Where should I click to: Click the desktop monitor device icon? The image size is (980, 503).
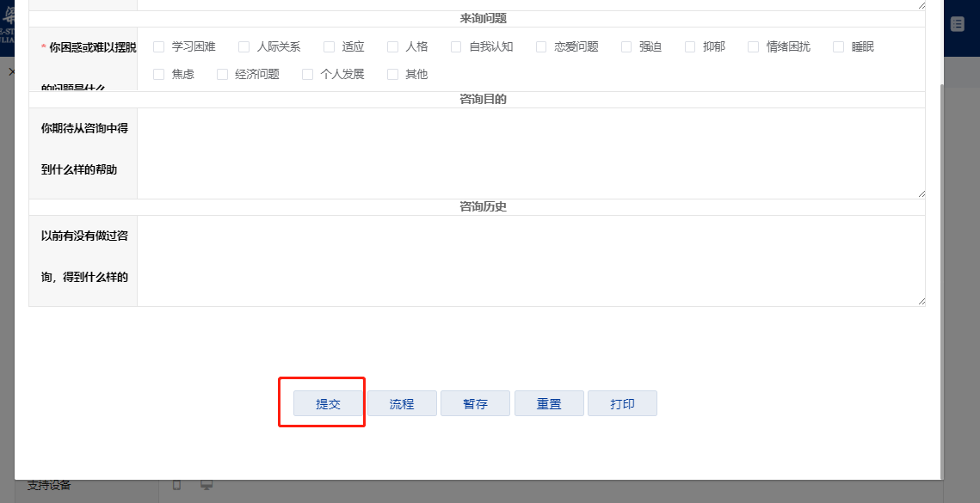click(206, 485)
